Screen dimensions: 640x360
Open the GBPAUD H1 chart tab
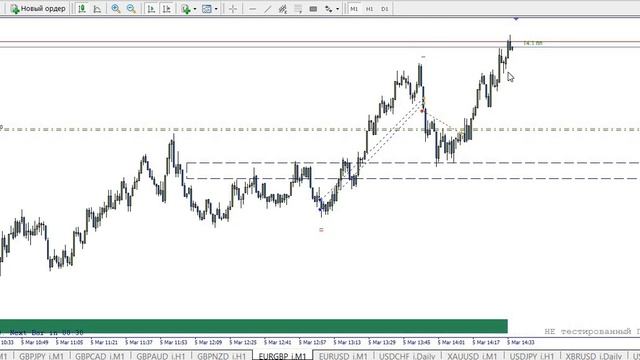160,356
